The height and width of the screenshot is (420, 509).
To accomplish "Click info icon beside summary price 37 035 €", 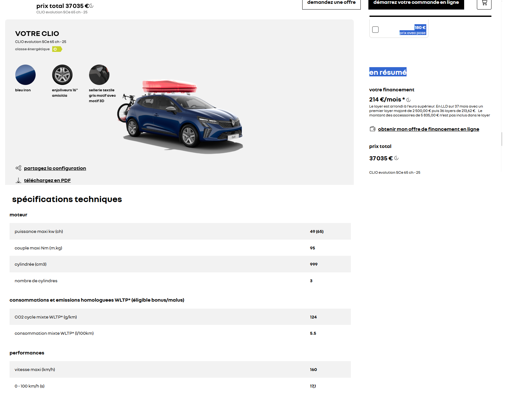I will [396, 158].
